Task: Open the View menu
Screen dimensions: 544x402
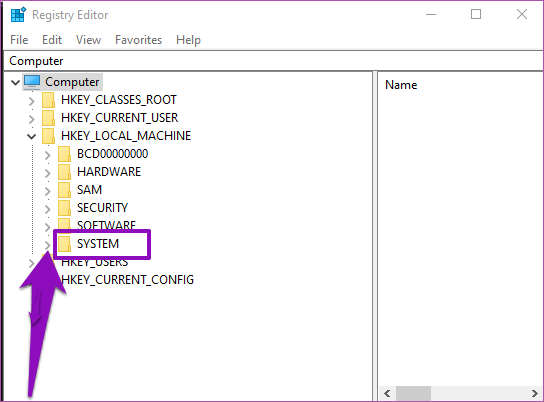Action: [x=88, y=40]
